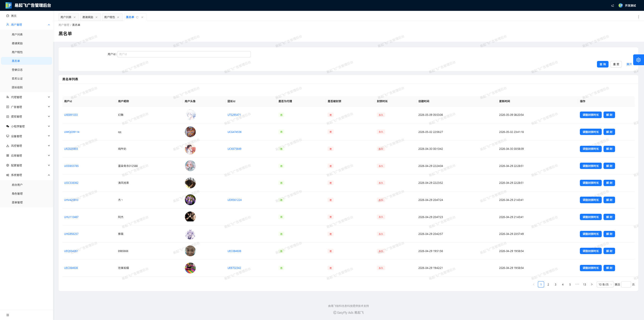This screenshot has height=320, width=644.
Task: Open user ID link UWQ039114
Action: coord(72,132)
